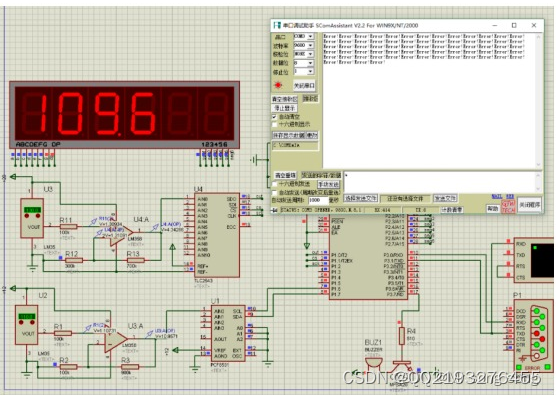This screenshot has width=556, height=396.
Task: Click the TX:0 counter in status bar
Action: (421, 210)
